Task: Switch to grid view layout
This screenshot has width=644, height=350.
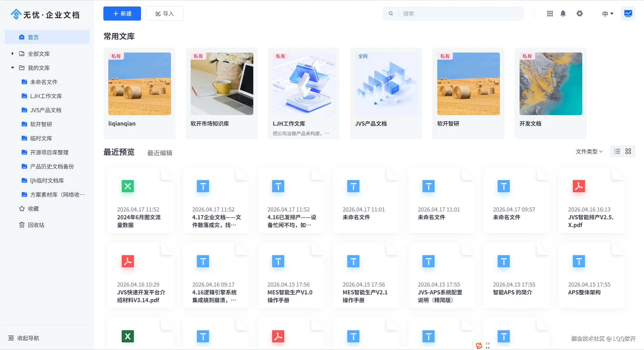Action: pyautogui.click(x=628, y=151)
